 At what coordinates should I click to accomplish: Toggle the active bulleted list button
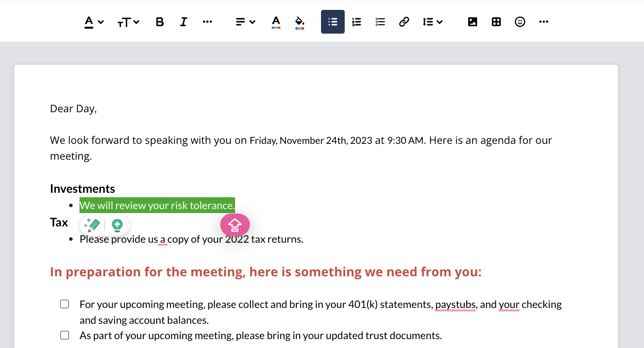[x=333, y=22]
